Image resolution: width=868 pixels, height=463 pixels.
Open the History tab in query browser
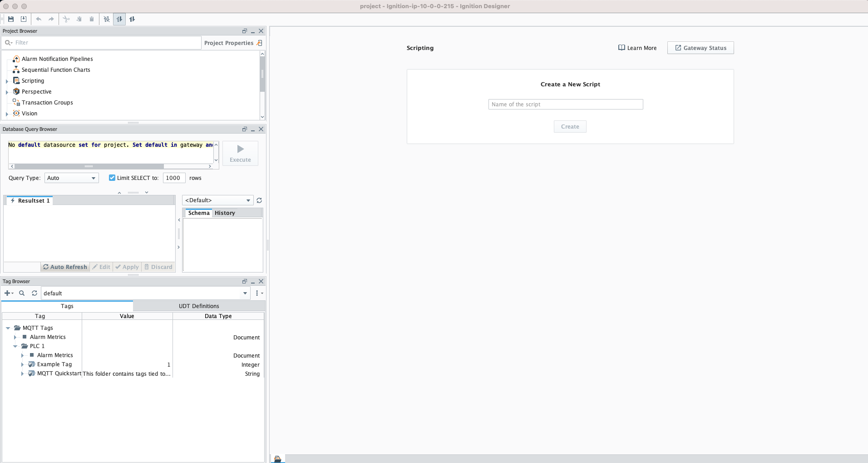tap(225, 213)
